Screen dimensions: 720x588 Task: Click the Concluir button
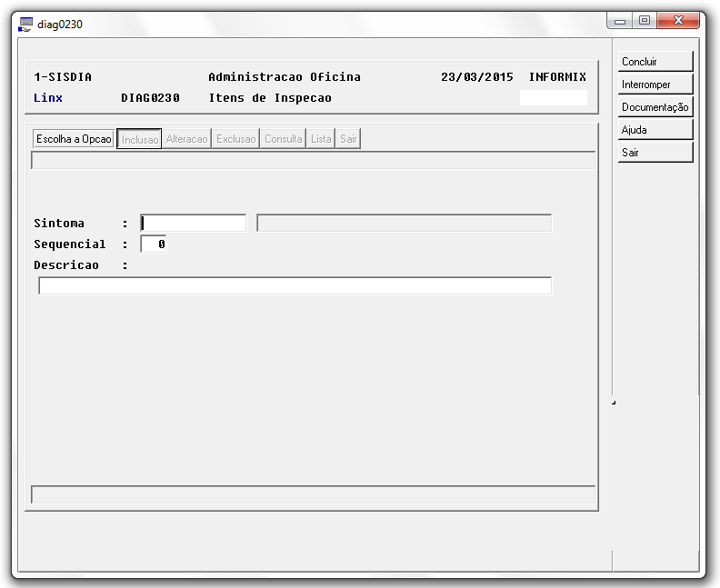pyautogui.click(x=655, y=61)
